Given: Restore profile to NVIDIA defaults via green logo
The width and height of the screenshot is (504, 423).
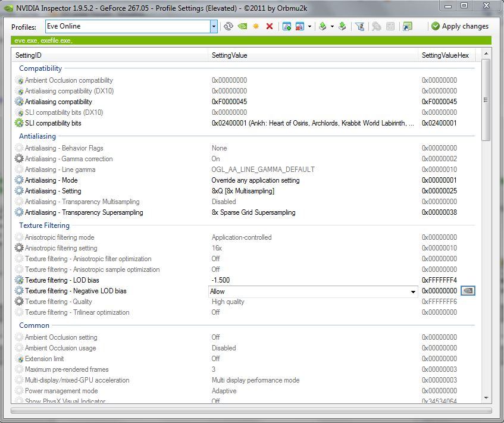Looking at the screenshot, I should pyautogui.click(x=242, y=26).
